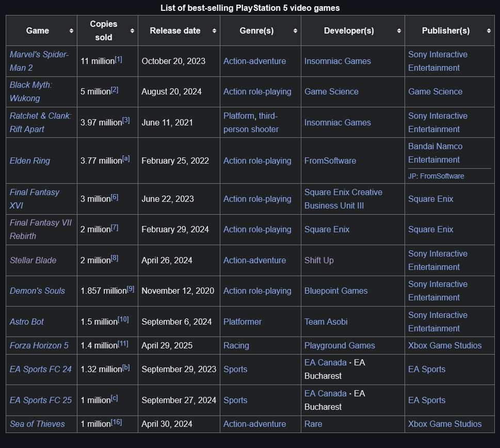Open Action role-playing genre in Black Myth row
The width and height of the screenshot is (500, 448).
[257, 91]
